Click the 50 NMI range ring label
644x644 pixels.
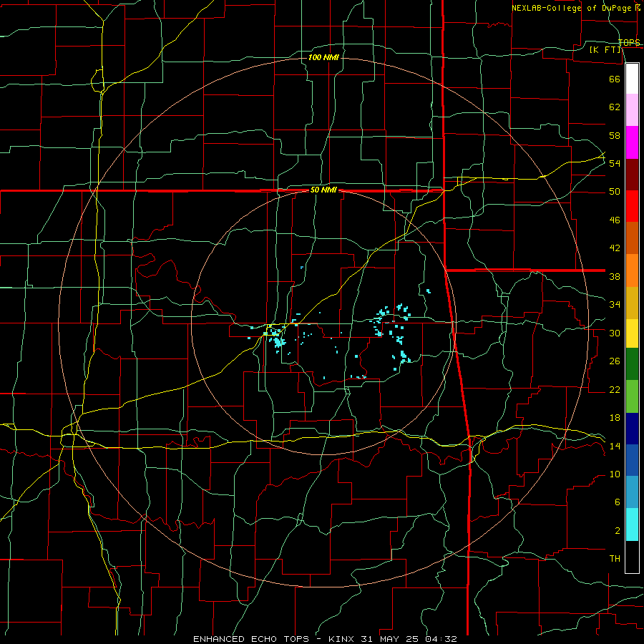tap(323, 190)
